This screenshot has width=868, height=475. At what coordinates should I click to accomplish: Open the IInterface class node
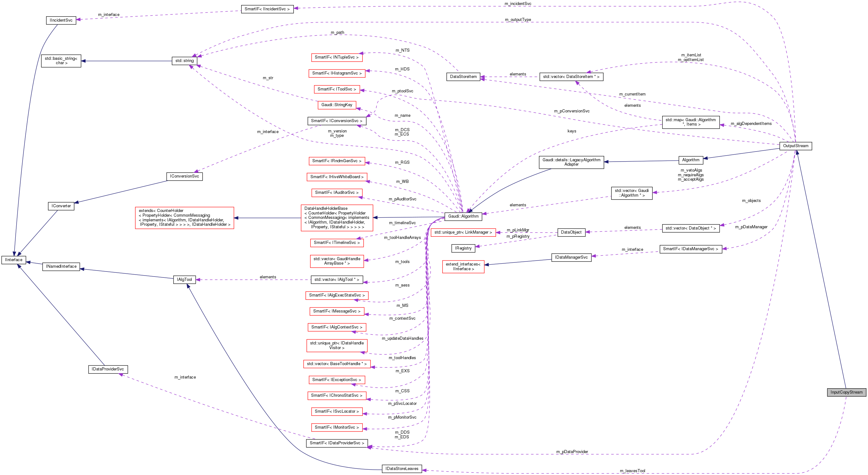point(14,260)
